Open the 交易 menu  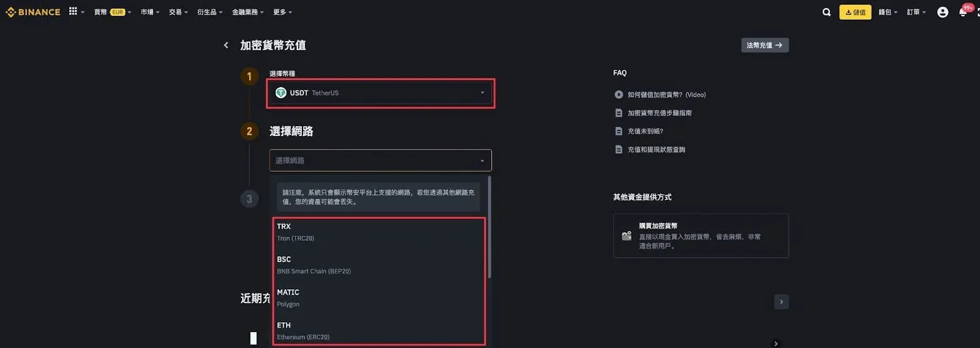tap(178, 12)
